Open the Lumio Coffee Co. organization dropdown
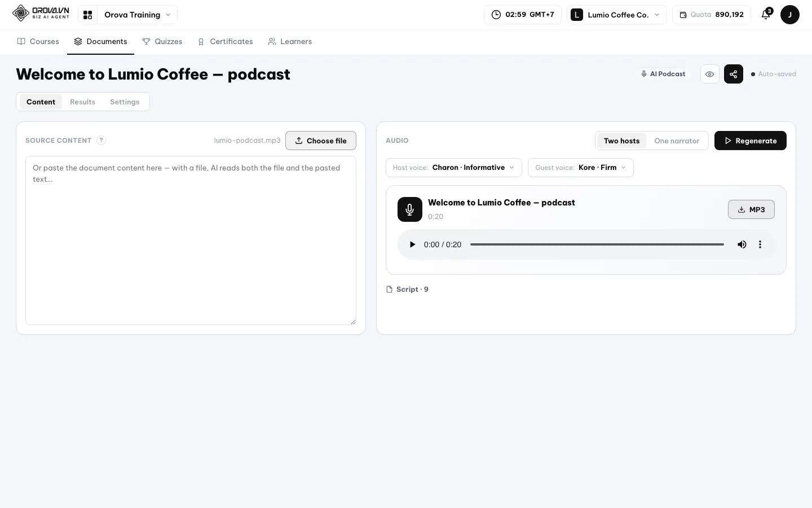The height and width of the screenshot is (508, 812). click(x=617, y=15)
